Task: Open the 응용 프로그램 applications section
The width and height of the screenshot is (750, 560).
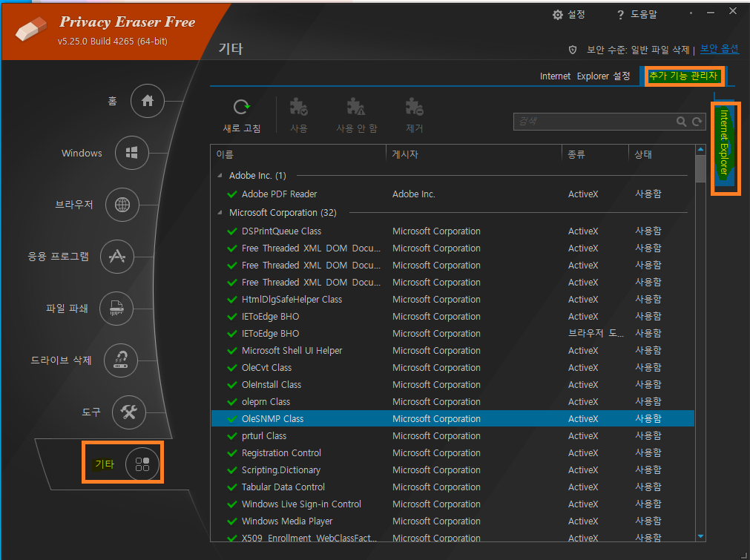Action: coord(116,257)
